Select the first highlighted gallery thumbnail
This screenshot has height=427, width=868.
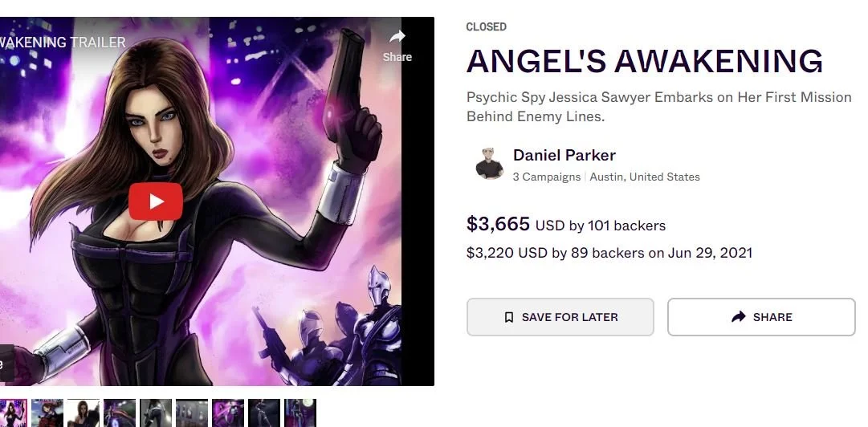click(x=12, y=413)
